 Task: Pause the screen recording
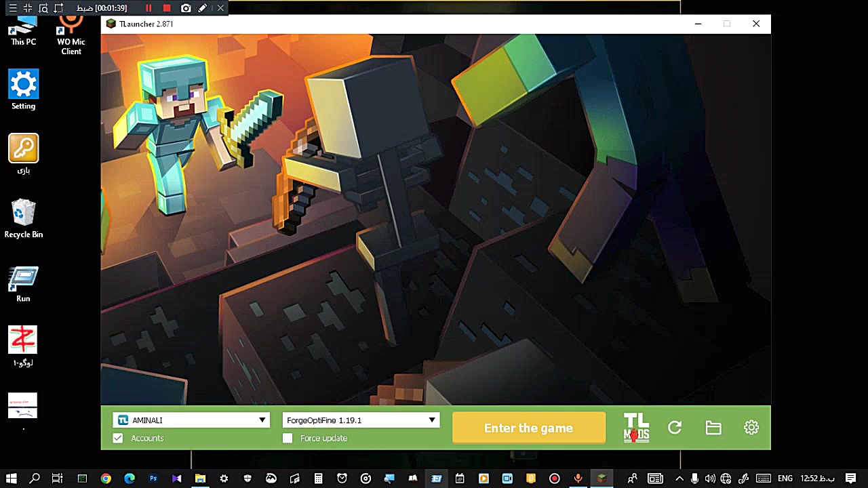[x=149, y=8]
